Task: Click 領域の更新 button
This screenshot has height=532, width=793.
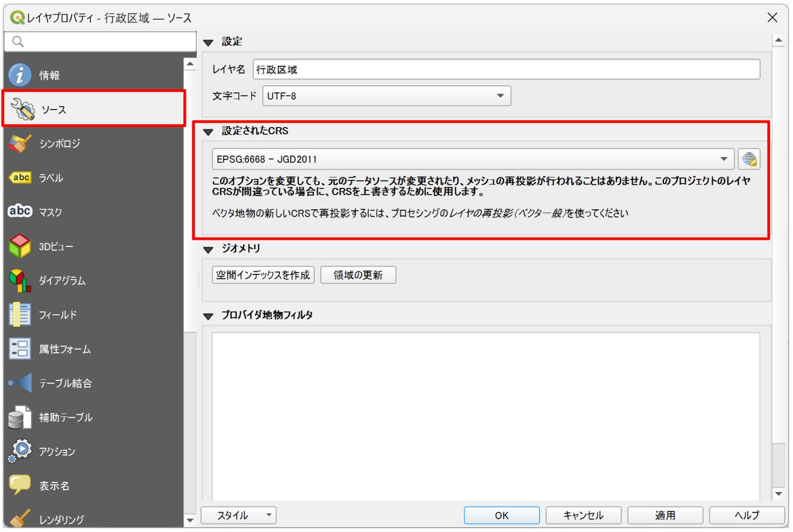Action: 358,275
